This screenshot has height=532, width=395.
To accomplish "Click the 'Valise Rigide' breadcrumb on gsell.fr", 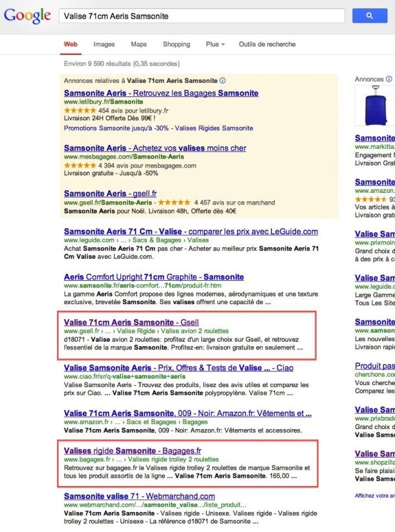I will [x=136, y=331].
